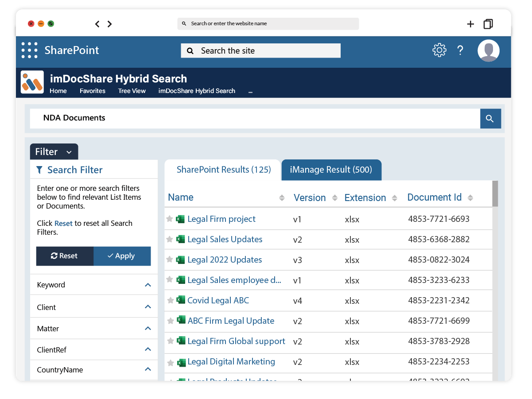Screen dimensions: 532x399
Task: Go forward with browser forward arrow
Action: 109,24
